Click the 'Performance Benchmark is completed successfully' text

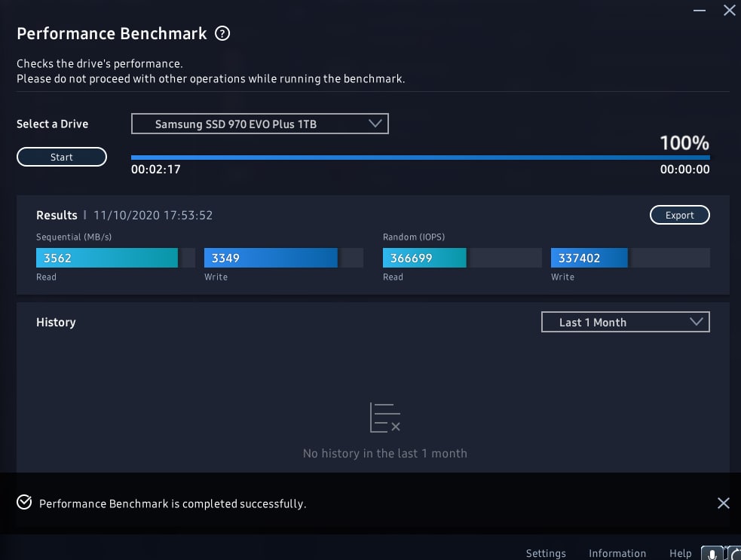pos(173,503)
